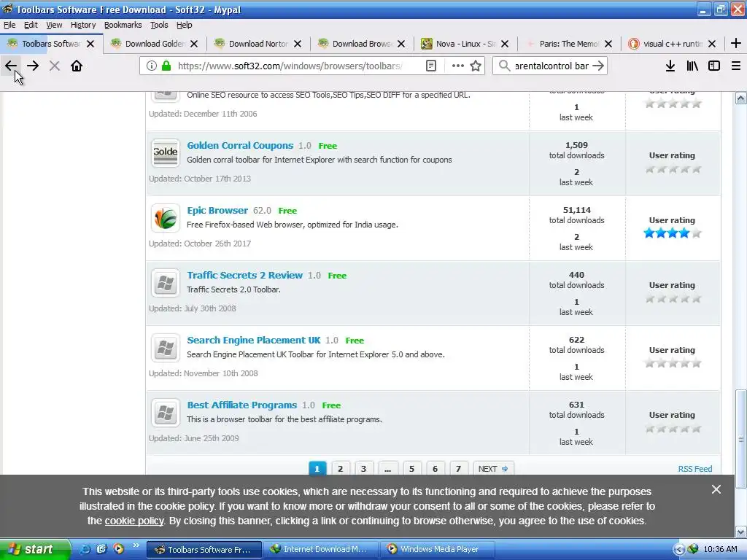Image resolution: width=747 pixels, height=560 pixels.
Task: Click the search magnifier icon
Action: pos(505,66)
